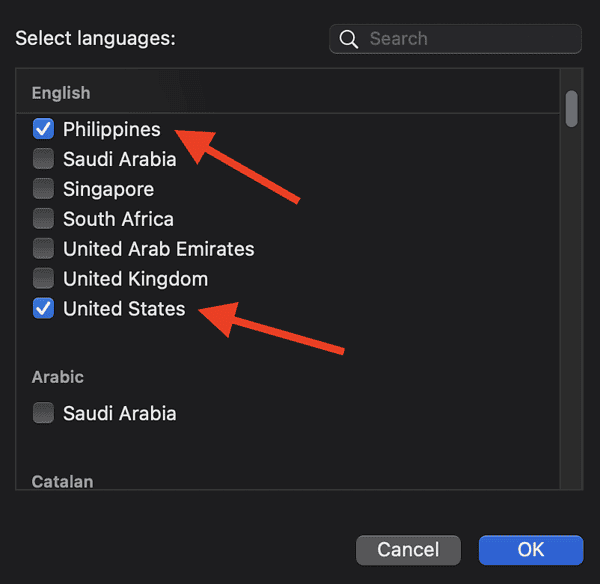Viewport: 600px width, 584px height.
Task: Click the Arabic section header
Action: point(58,377)
